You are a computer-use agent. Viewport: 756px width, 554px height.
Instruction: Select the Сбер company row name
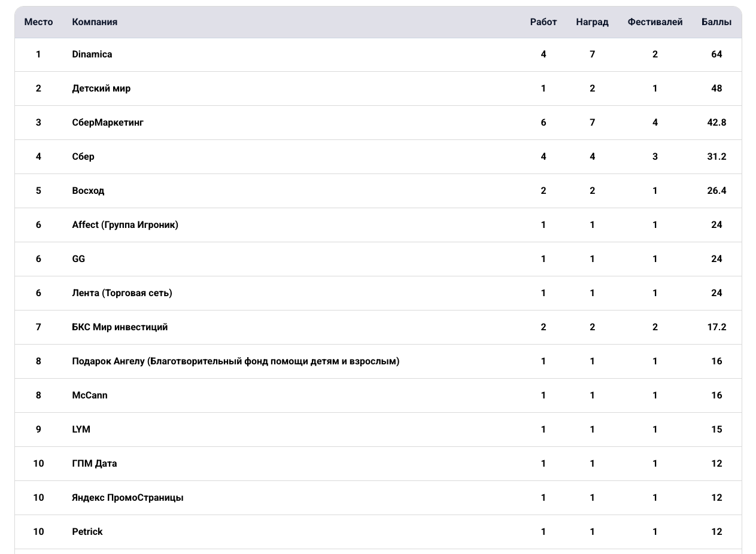83,157
